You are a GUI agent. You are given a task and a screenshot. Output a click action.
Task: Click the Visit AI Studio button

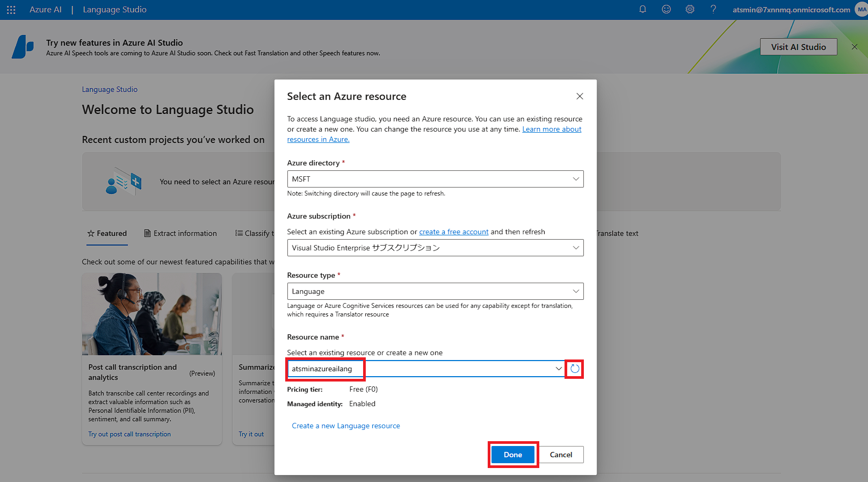pyautogui.click(x=799, y=47)
